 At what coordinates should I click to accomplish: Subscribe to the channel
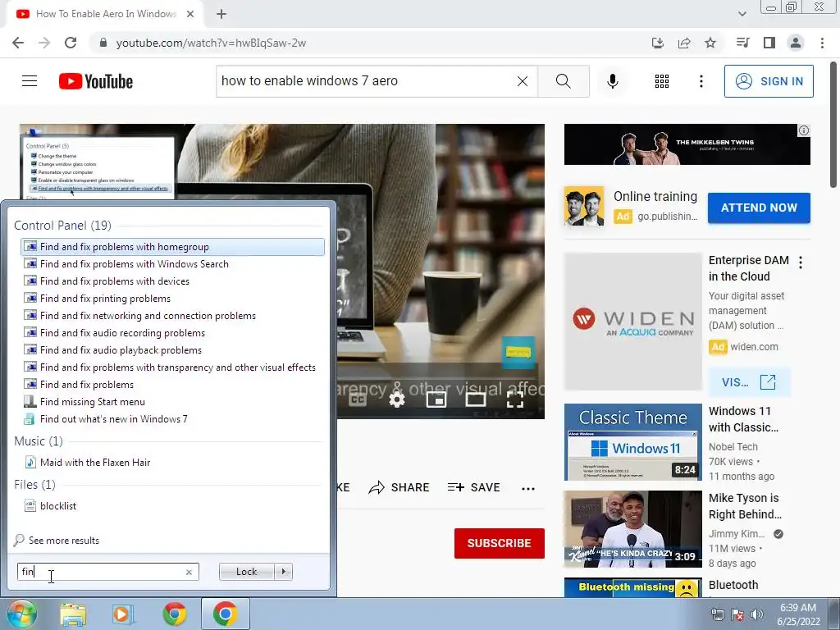tap(500, 543)
